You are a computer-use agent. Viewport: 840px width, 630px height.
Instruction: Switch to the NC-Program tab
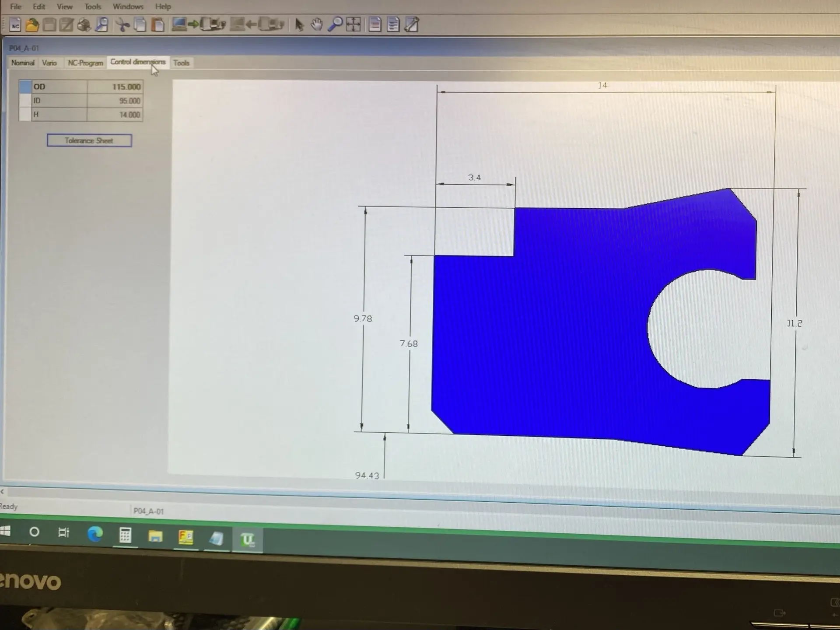(85, 63)
